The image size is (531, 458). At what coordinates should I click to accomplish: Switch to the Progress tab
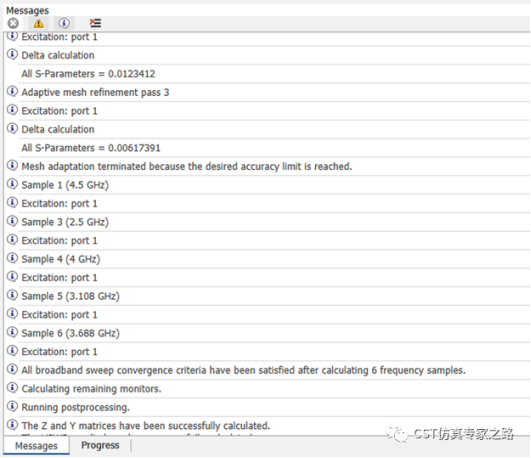coord(100,445)
